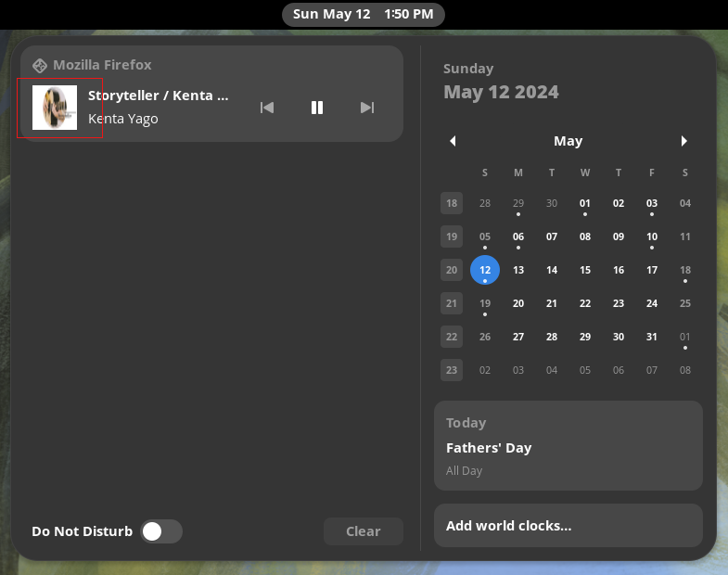
Task: Select May 10 in calendar
Action: click(x=652, y=236)
